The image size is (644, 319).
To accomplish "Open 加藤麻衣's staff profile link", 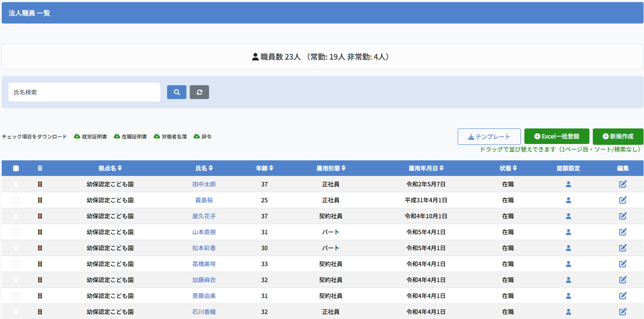I will point(204,280).
